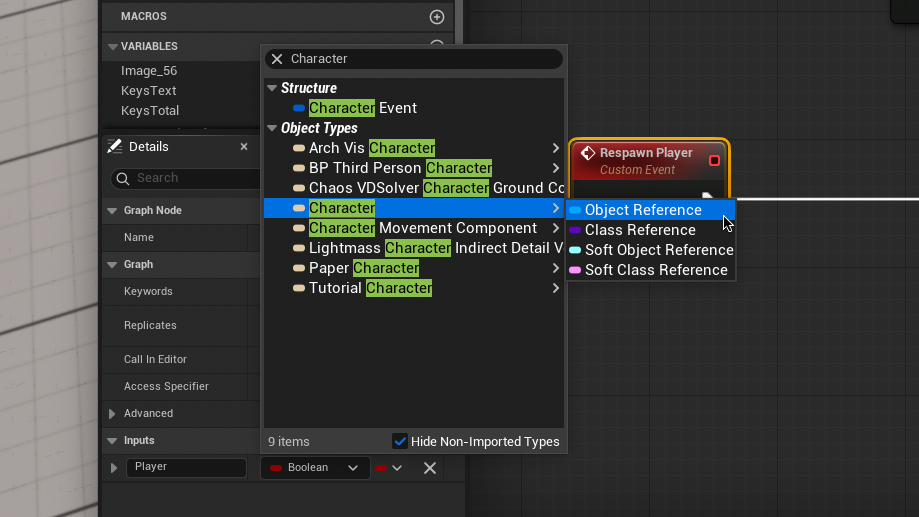Open the Boolean type dropdown
This screenshot has width=919, height=517.
[x=313, y=468]
